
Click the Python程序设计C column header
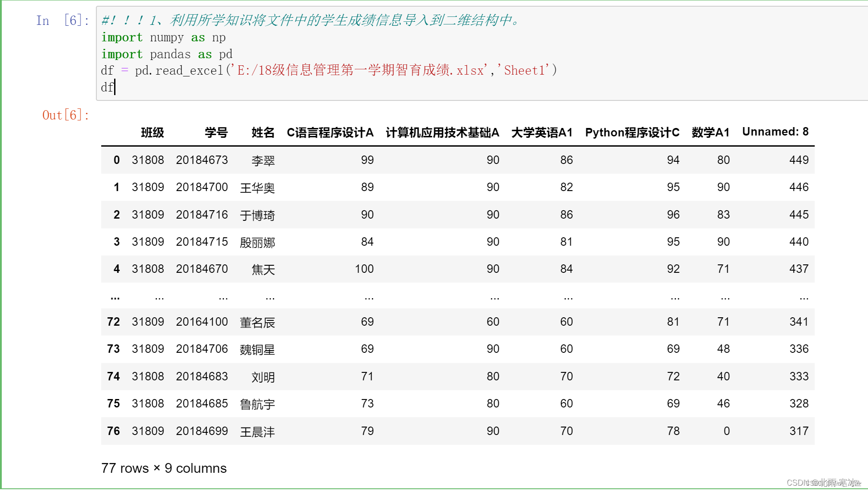[x=632, y=132]
